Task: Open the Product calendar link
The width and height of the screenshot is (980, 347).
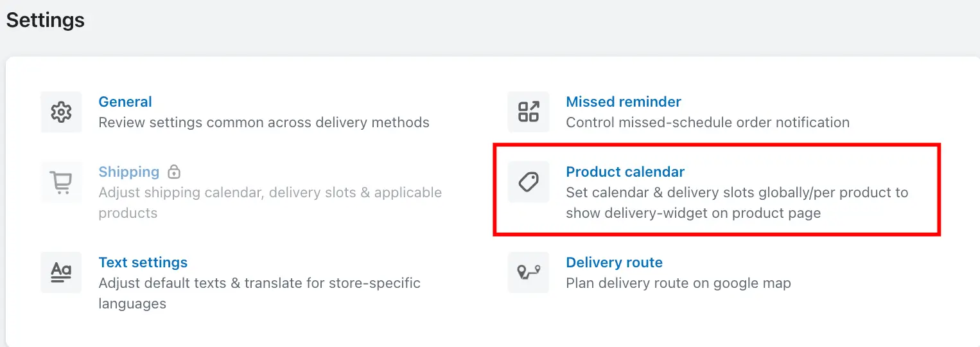Action: point(626,172)
